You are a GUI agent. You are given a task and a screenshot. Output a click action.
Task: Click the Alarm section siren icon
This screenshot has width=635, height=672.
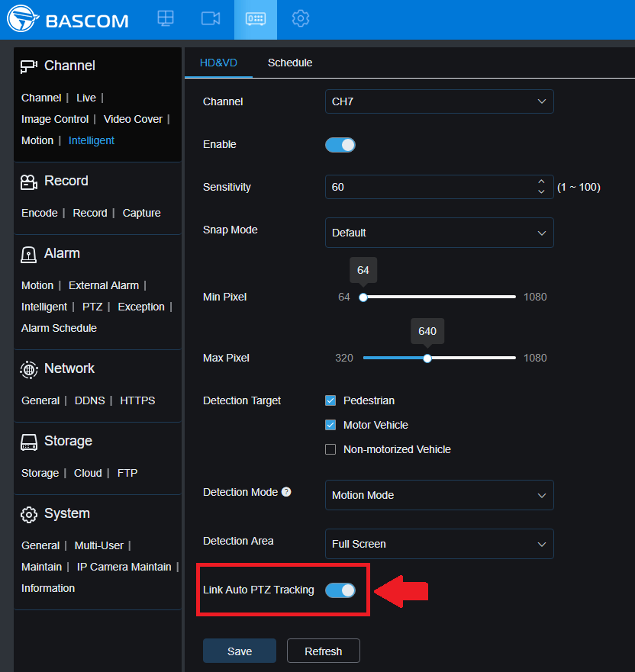pos(29,255)
